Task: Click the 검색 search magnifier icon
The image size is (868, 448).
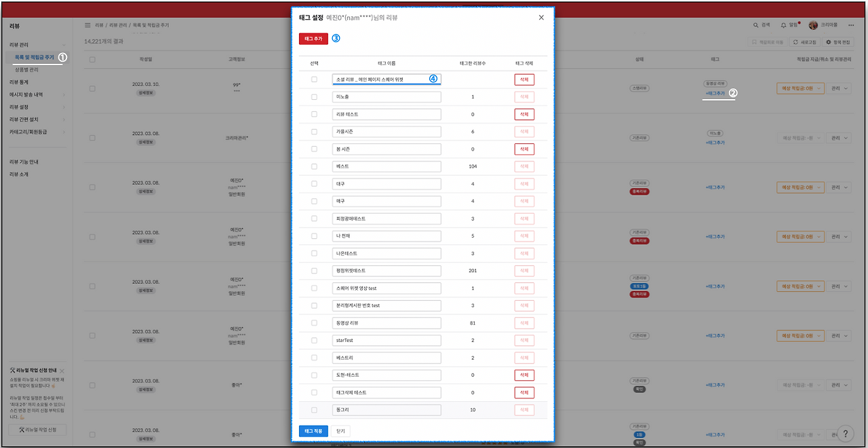Action: click(756, 25)
